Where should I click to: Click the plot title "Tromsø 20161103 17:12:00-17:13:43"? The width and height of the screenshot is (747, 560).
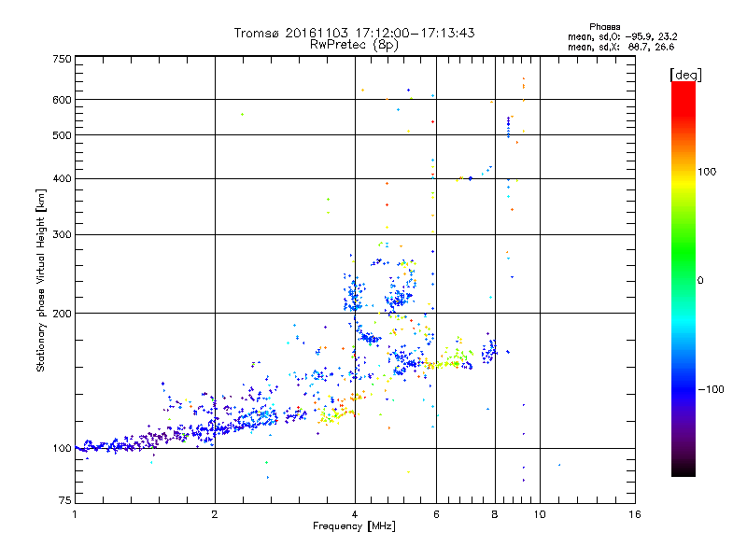pos(354,33)
